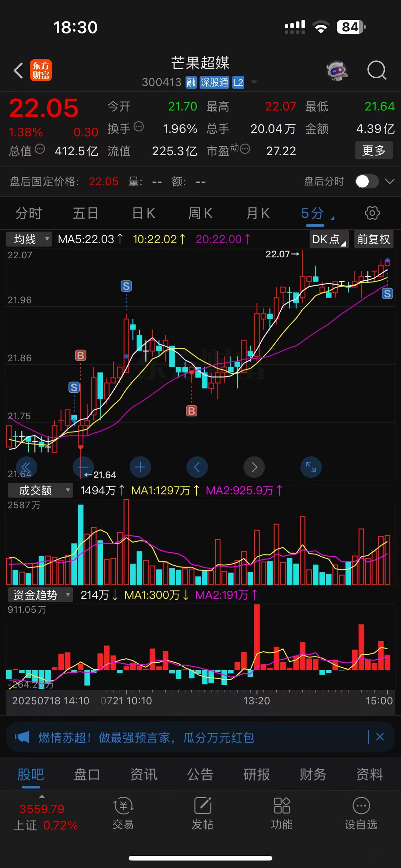Tap the tallest red 资金趋势 bar

[257, 637]
